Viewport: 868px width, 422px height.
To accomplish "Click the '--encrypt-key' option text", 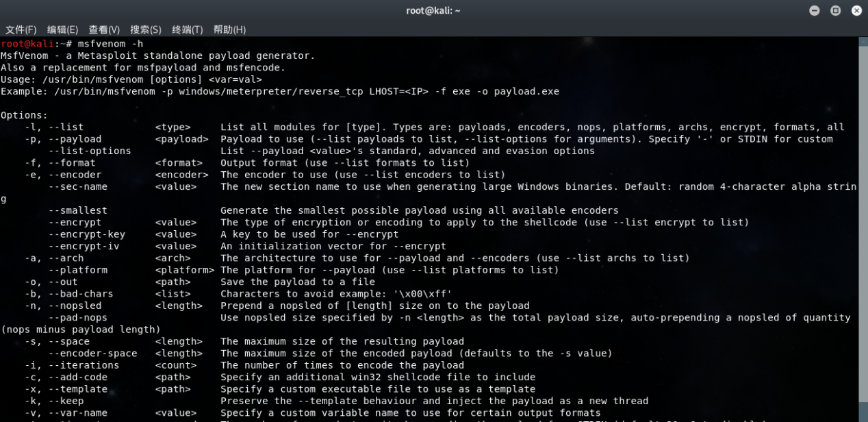I will click(x=87, y=234).
